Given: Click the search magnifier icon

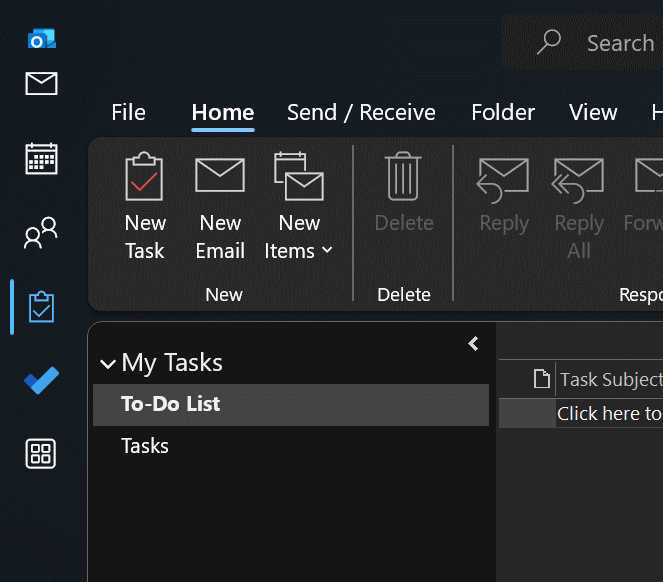Looking at the screenshot, I should click(x=549, y=41).
